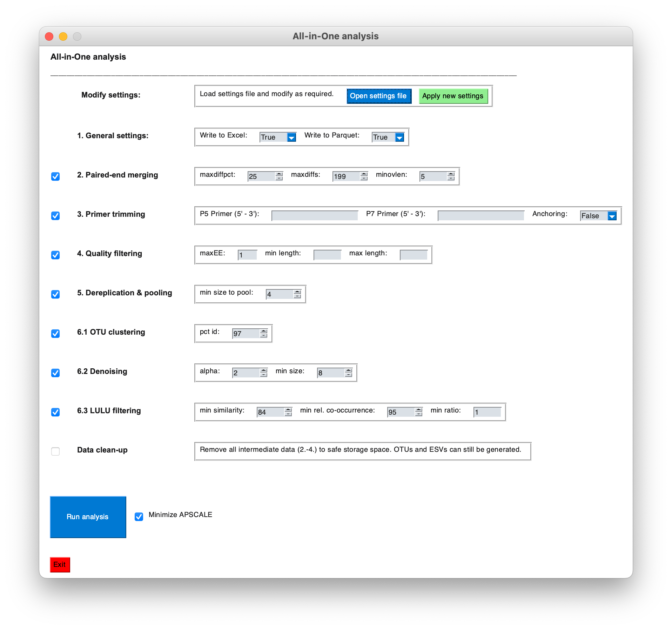The height and width of the screenshot is (630, 672).
Task: Exit the All-in-One analysis window
Action: [60, 565]
